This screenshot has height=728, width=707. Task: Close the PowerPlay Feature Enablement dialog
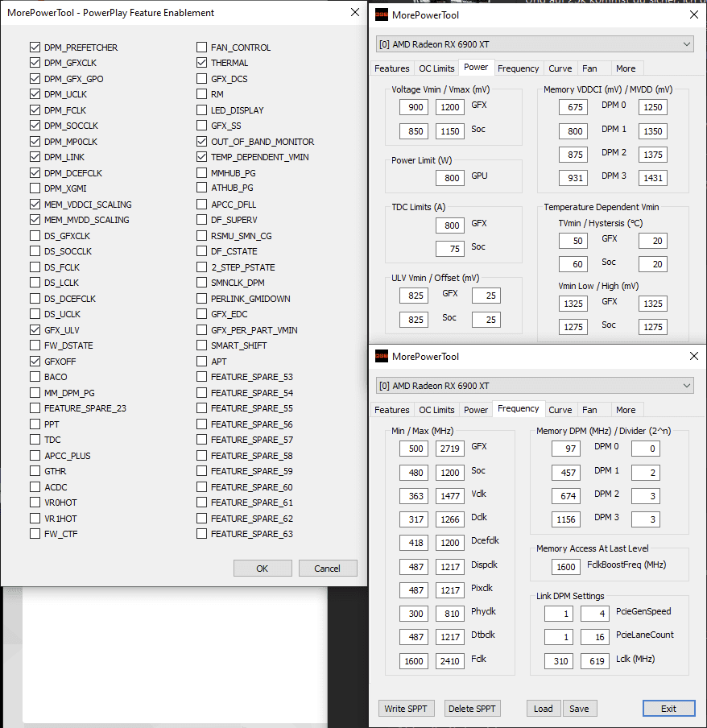(354, 13)
